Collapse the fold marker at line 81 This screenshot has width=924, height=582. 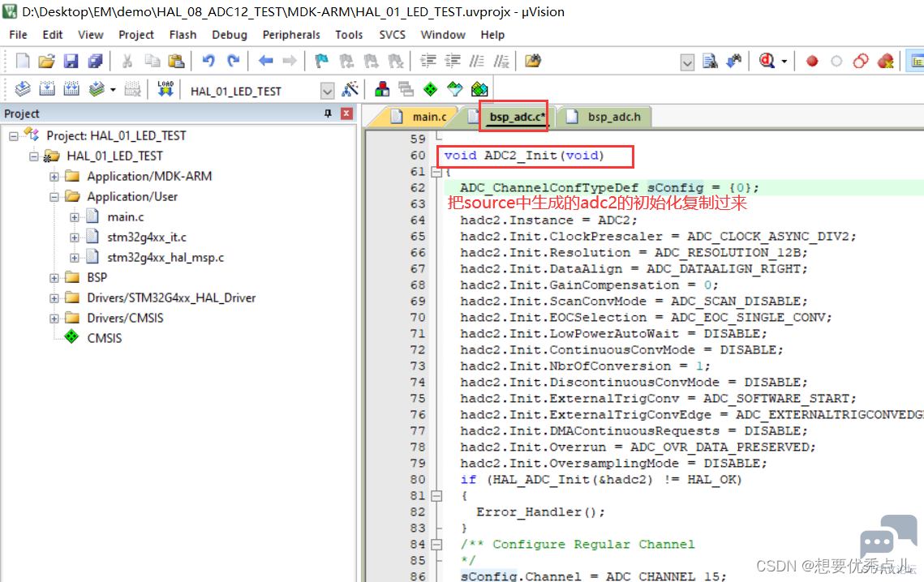pos(436,496)
